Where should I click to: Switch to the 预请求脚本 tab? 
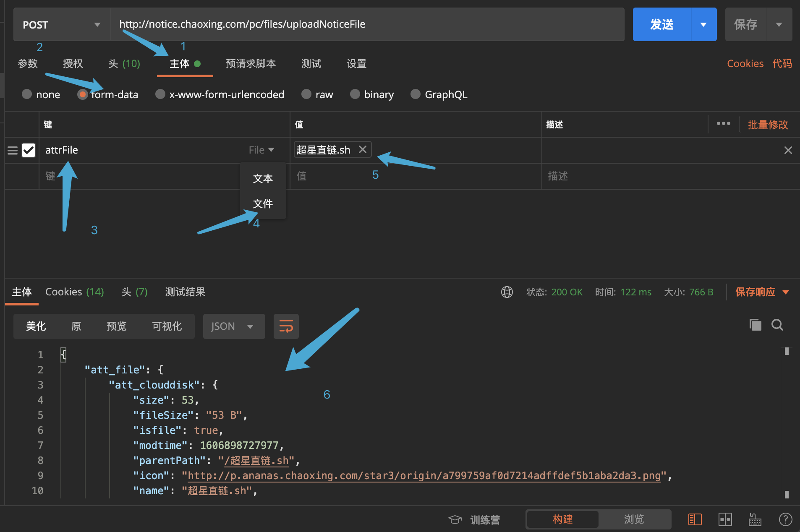pos(251,64)
